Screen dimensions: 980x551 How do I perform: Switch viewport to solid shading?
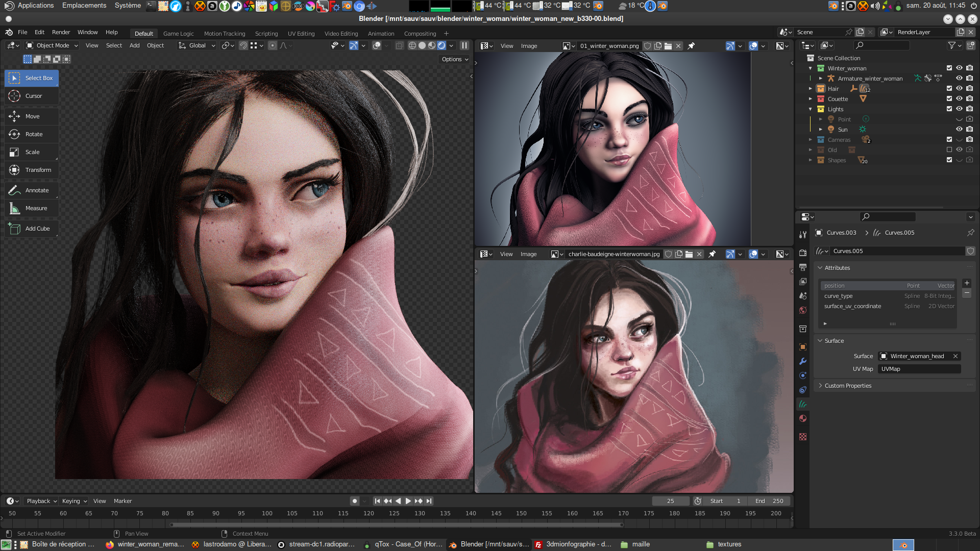coord(422,45)
